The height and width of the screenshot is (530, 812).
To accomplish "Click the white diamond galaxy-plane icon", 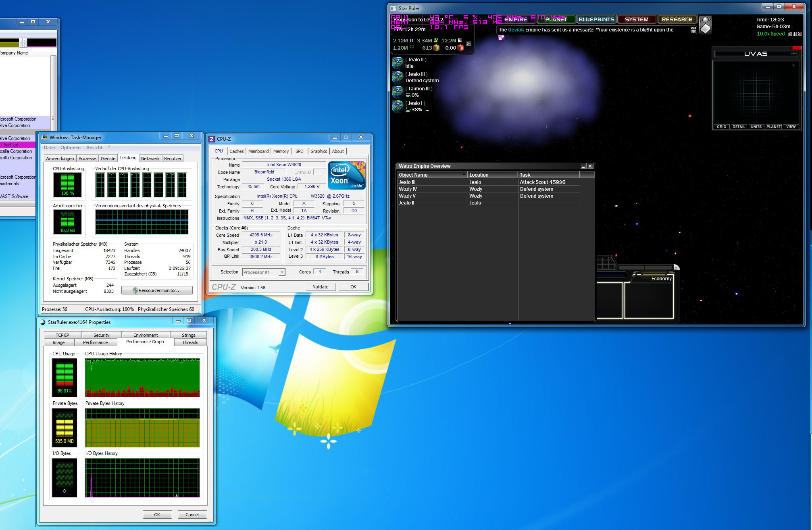I will (705, 29).
